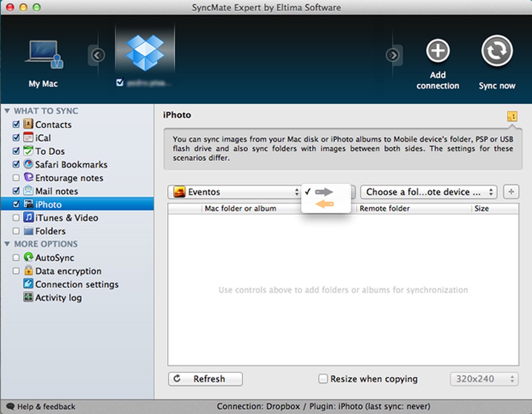
Task: Collapse the MORE OPTIONS section
Action: pyautogui.click(x=7, y=244)
